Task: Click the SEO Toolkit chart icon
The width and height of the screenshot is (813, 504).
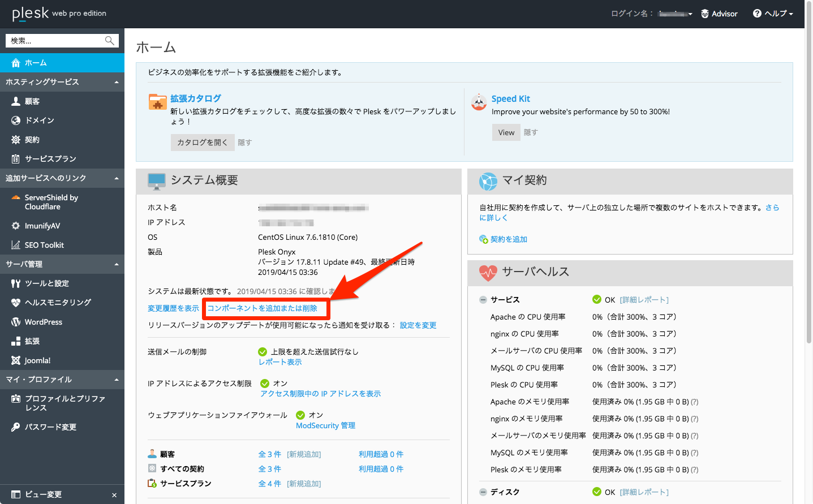Action: (15, 245)
